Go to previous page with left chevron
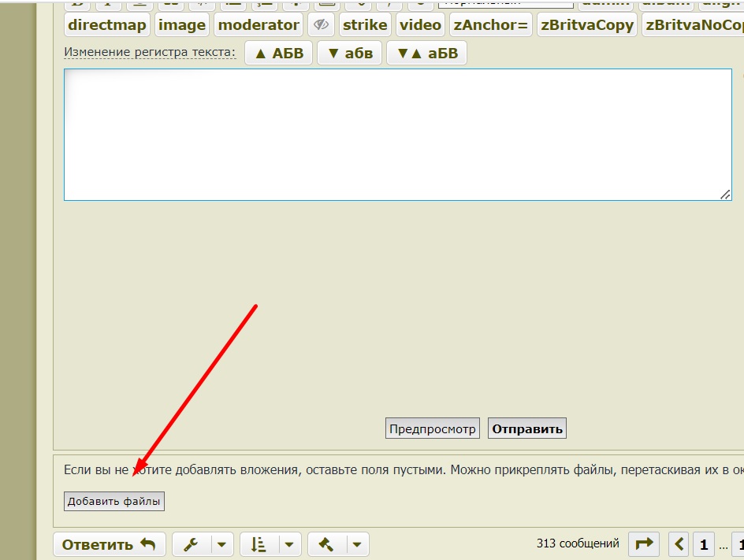This screenshot has width=744, height=560. click(x=679, y=543)
